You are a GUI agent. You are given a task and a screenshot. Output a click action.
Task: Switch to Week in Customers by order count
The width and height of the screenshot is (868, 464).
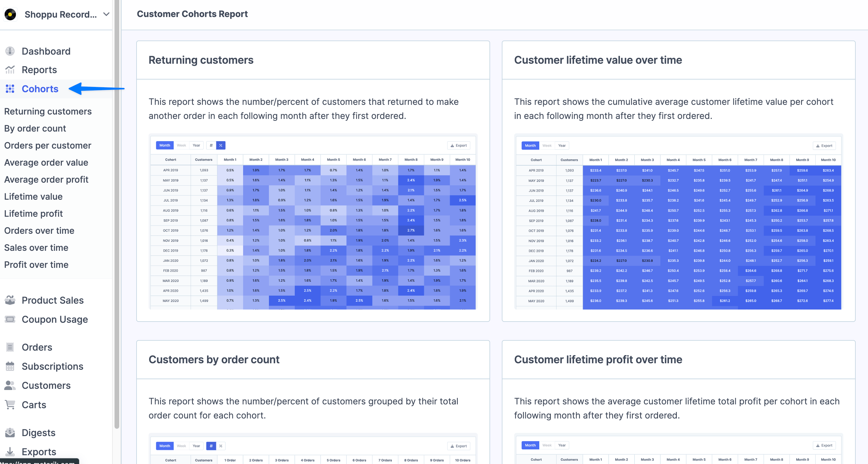pyautogui.click(x=181, y=445)
